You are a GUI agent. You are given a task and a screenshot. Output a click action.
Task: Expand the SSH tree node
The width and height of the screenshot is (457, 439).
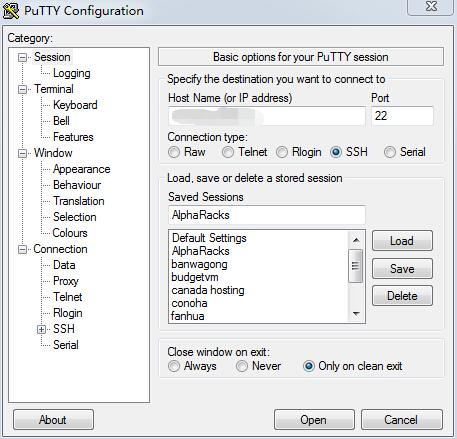point(41,329)
